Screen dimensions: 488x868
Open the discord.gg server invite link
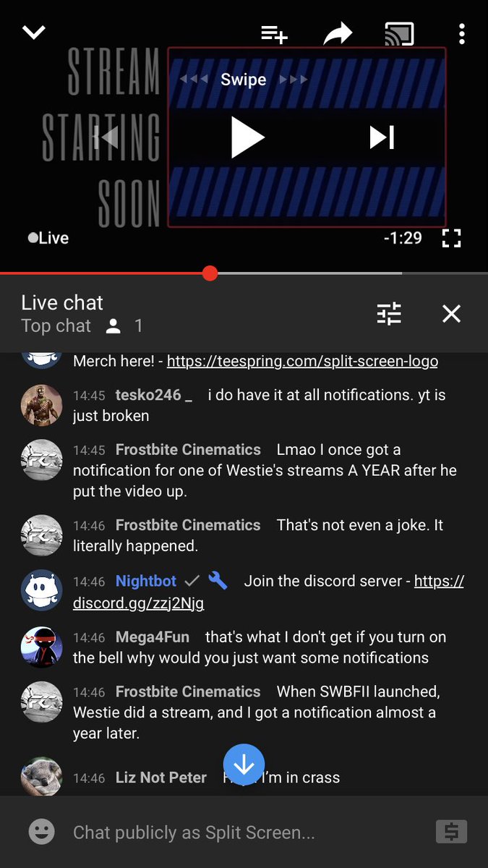coord(269,592)
